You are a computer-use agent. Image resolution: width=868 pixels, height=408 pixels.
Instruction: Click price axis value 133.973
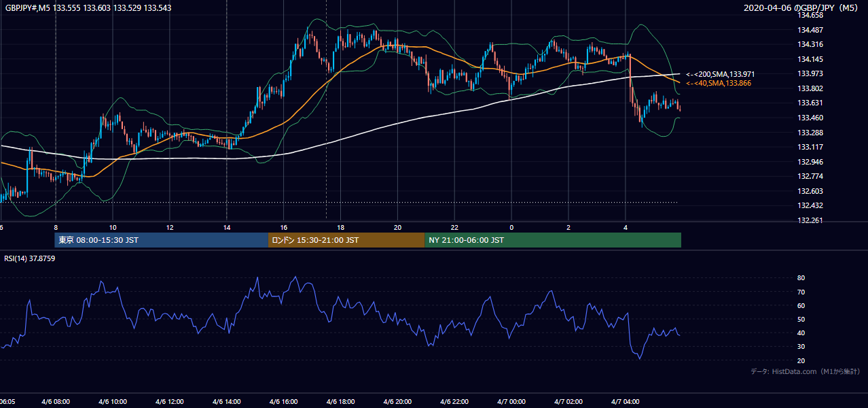pyautogui.click(x=810, y=73)
